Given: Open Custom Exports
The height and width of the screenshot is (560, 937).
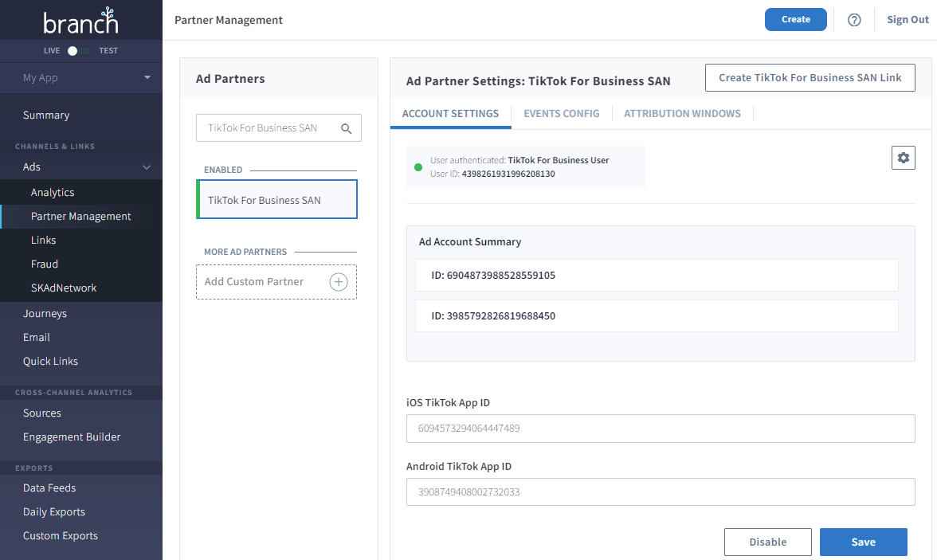Looking at the screenshot, I should [61, 535].
